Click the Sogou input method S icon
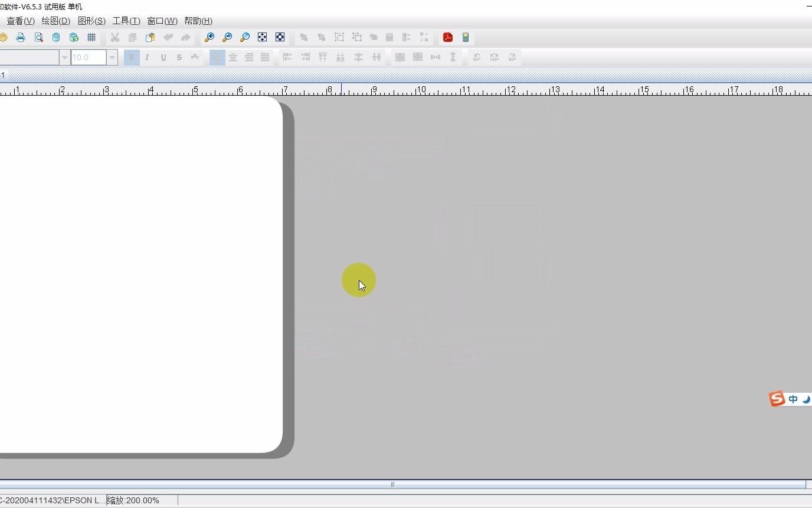Viewport: 812px width, 508px height. click(777, 399)
